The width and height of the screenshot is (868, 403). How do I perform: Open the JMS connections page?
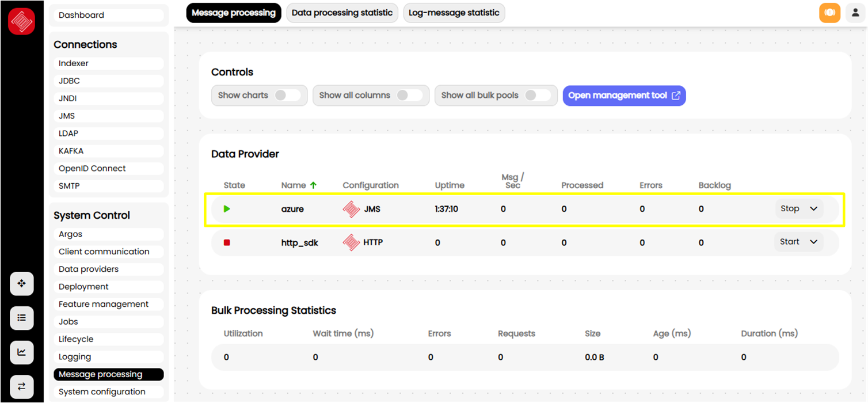click(x=108, y=116)
